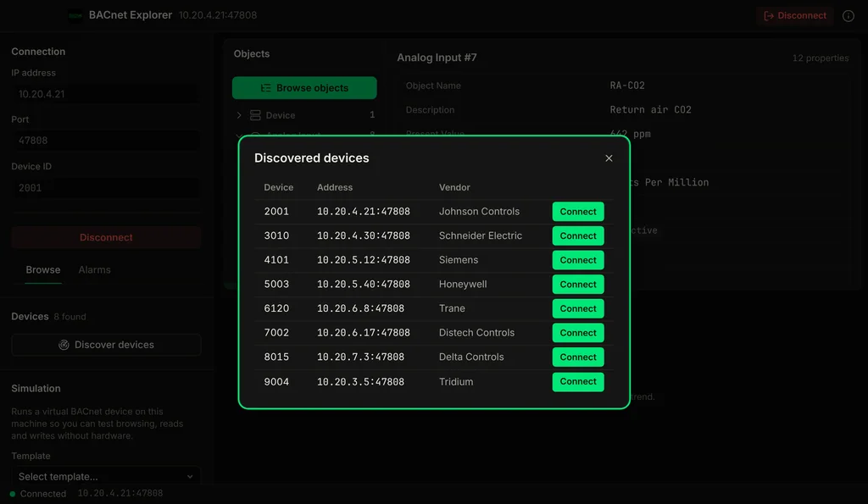Click address 10.20.4.30:47808
Viewport: 868px width, 504px height.
(x=363, y=235)
